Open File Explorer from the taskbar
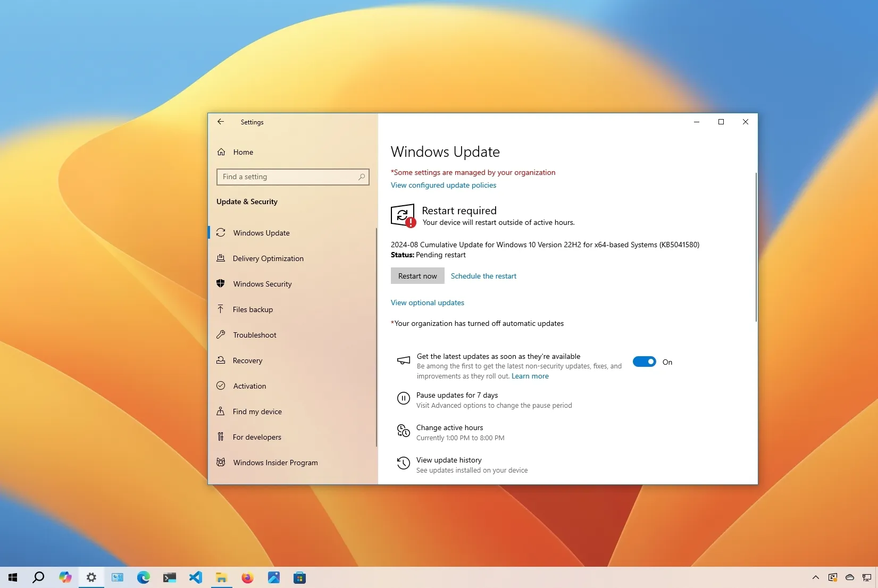 pos(221,577)
